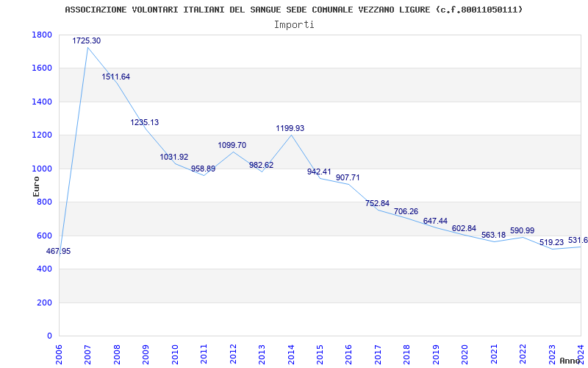The height and width of the screenshot is (368, 588).
Task: Click the 2006 x-axis year label
Action: (59, 354)
